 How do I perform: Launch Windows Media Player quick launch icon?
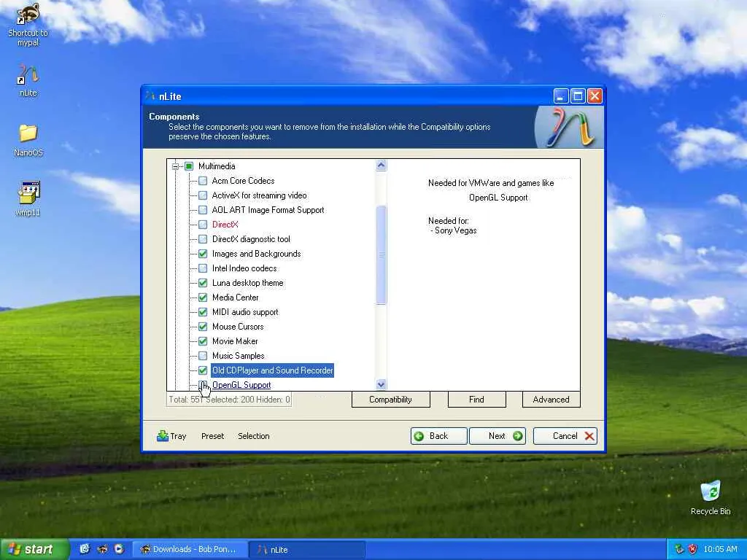119,549
